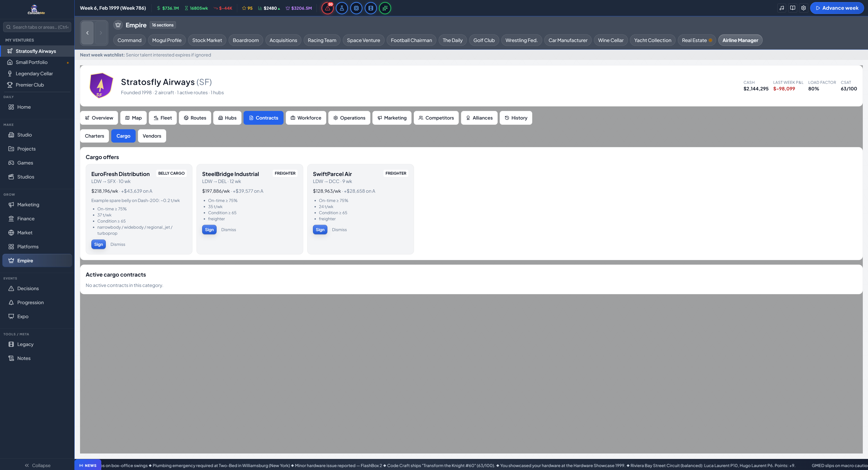The image size is (868, 470).
Task: Open the Racing Team section
Action: [322, 40]
